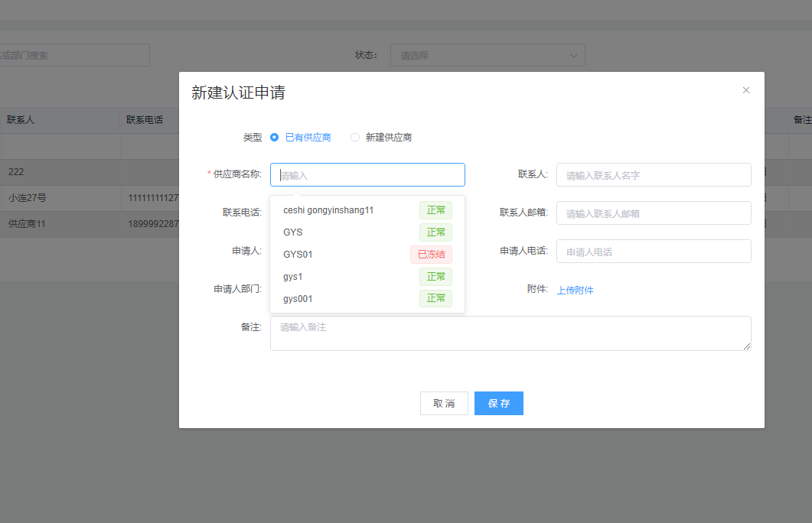Click the 状态 dropdown chevron arrow
This screenshot has height=523, width=812.
(x=574, y=55)
